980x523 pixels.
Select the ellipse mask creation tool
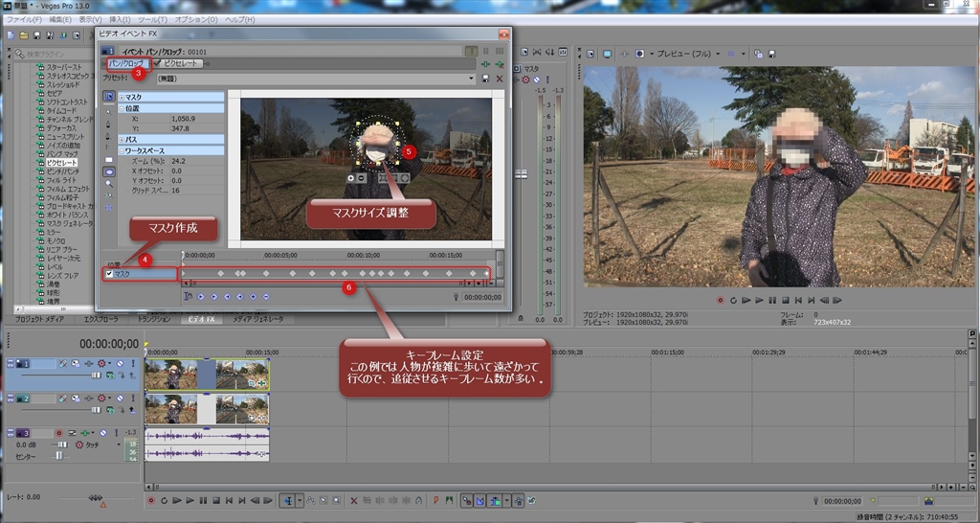tap(109, 171)
